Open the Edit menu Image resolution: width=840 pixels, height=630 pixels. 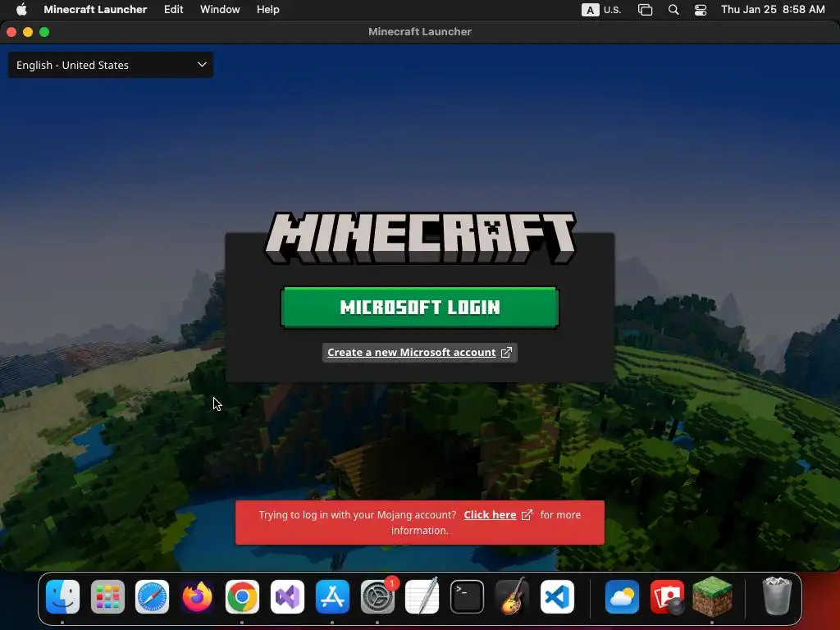[174, 10]
